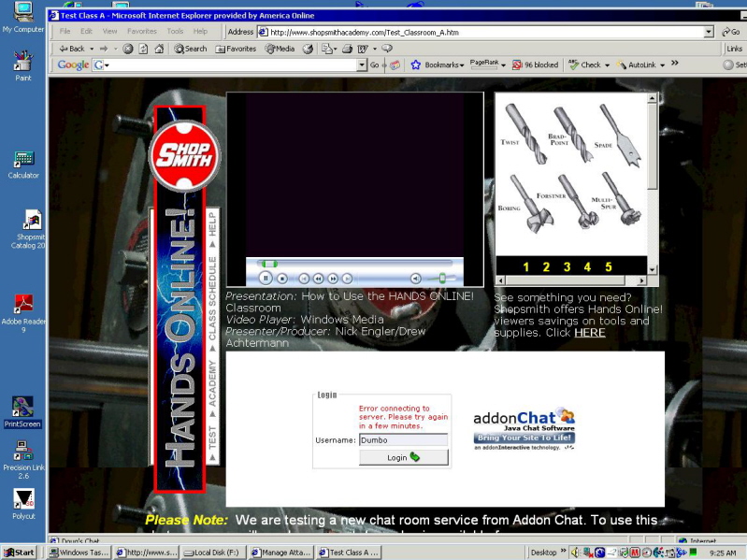Switch to Manage Atta... taskbar window

[x=281, y=553]
